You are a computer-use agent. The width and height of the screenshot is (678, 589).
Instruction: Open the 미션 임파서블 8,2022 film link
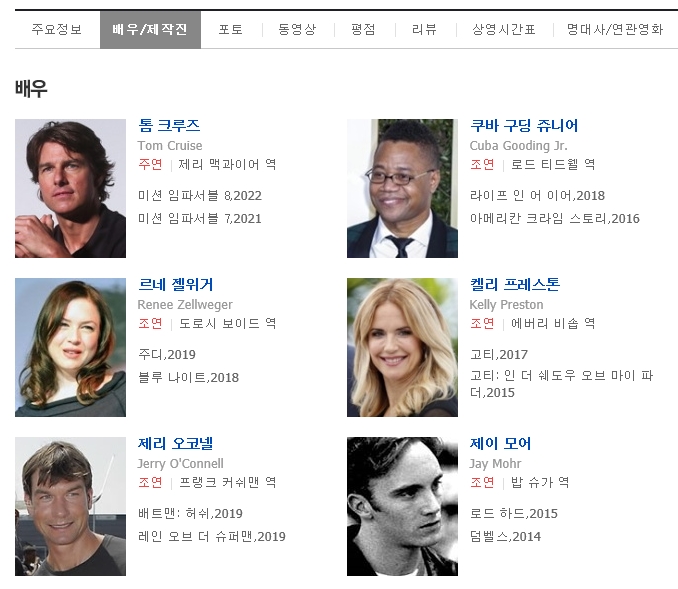click(x=200, y=195)
